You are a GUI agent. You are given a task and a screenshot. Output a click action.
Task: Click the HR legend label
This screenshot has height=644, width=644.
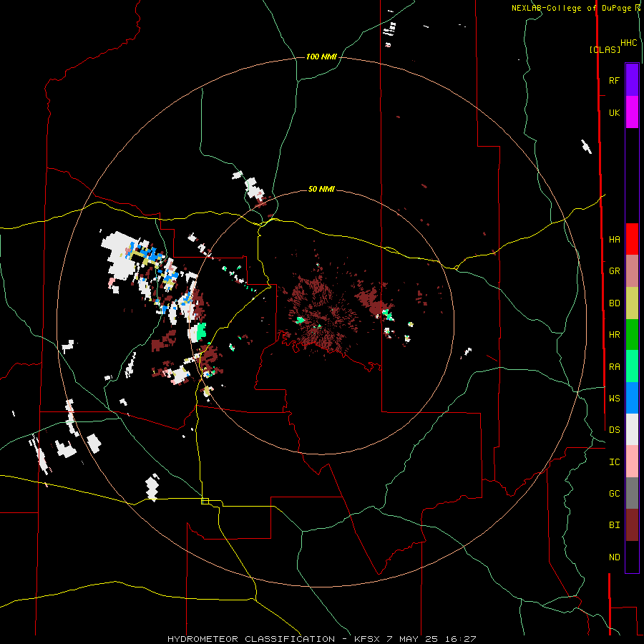point(614,335)
